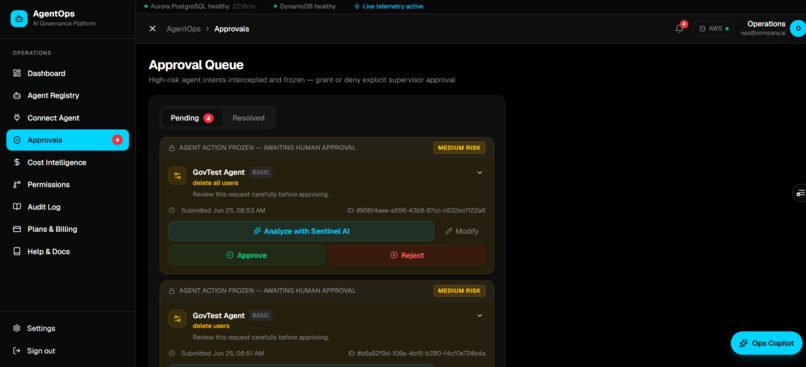The image size is (806, 367).
Task: Open Plans & Billing
Action: coord(67,229)
